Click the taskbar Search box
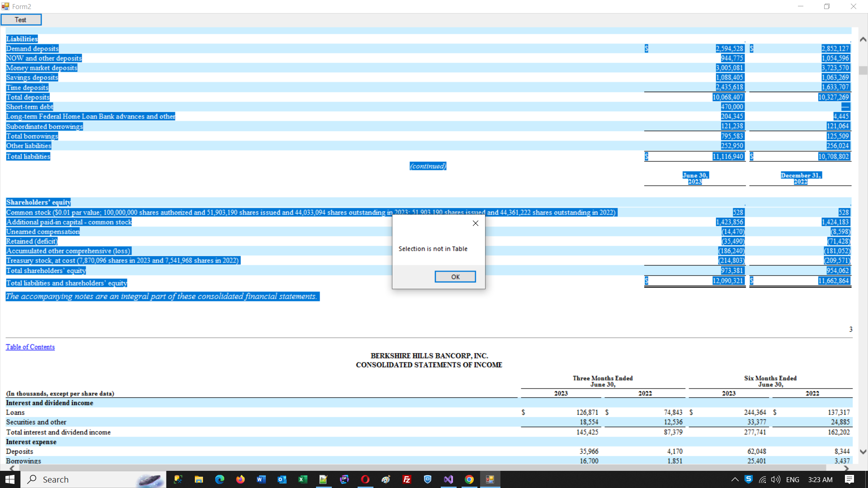The height and width of the screenshot is (488, 868). point(94,479)
